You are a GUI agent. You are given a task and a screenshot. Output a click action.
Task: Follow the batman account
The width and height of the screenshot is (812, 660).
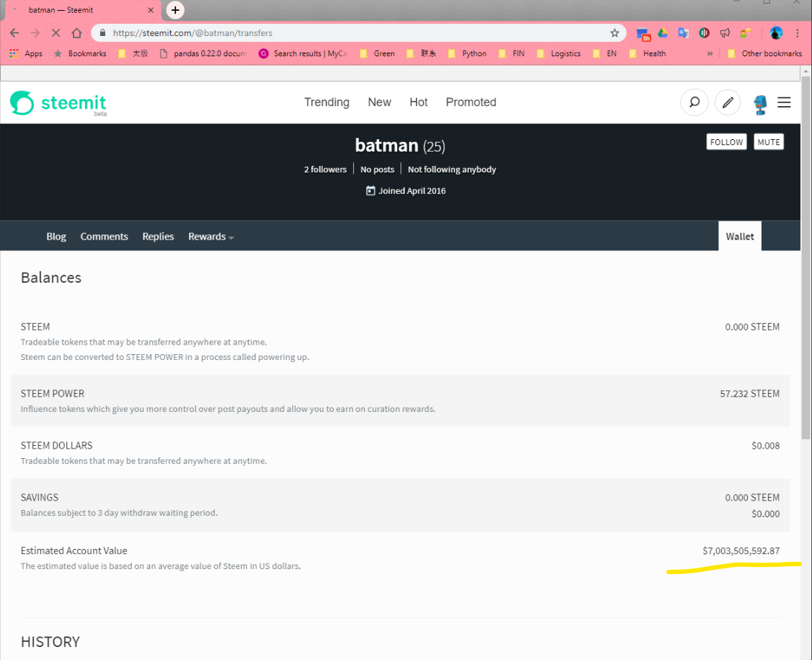coord(726,142)
